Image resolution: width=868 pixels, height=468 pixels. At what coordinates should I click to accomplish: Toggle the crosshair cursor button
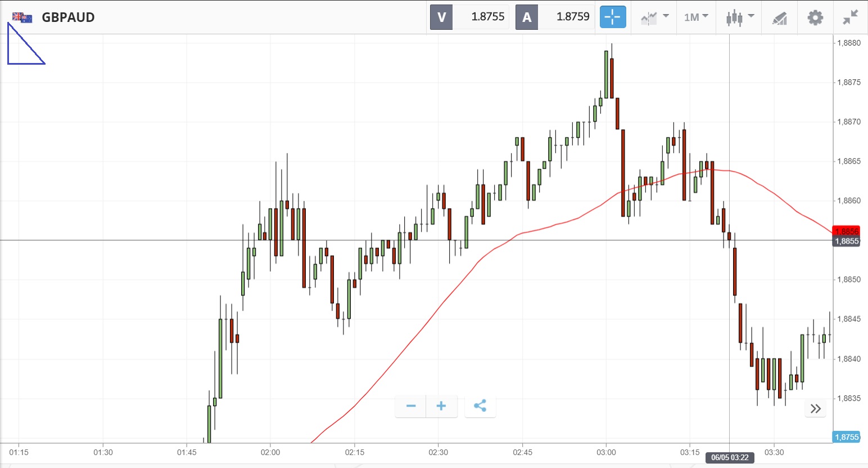612,17
